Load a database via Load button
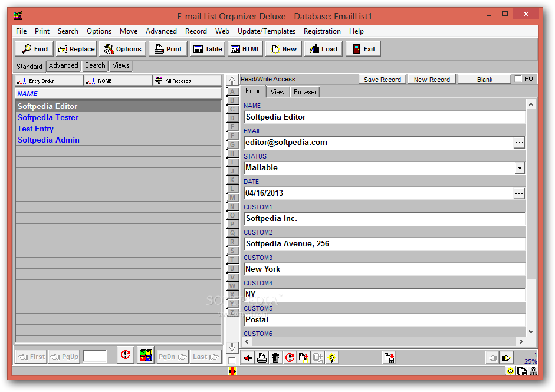This screenshot has height=392, width=555. coord(324,49)
